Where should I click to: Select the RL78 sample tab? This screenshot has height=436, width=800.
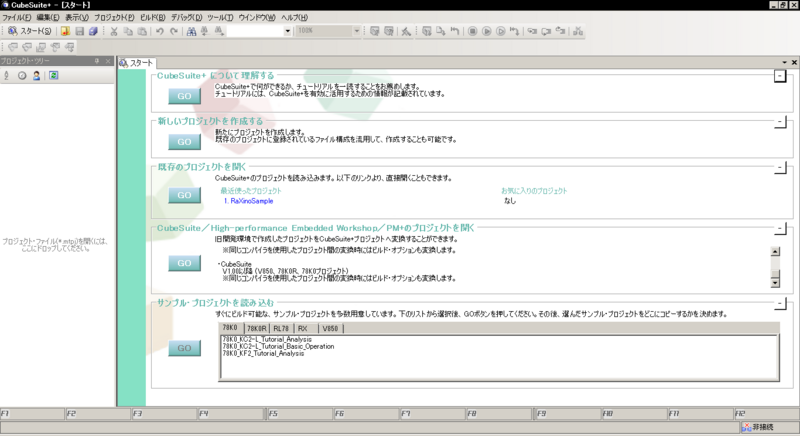[281, 328]
